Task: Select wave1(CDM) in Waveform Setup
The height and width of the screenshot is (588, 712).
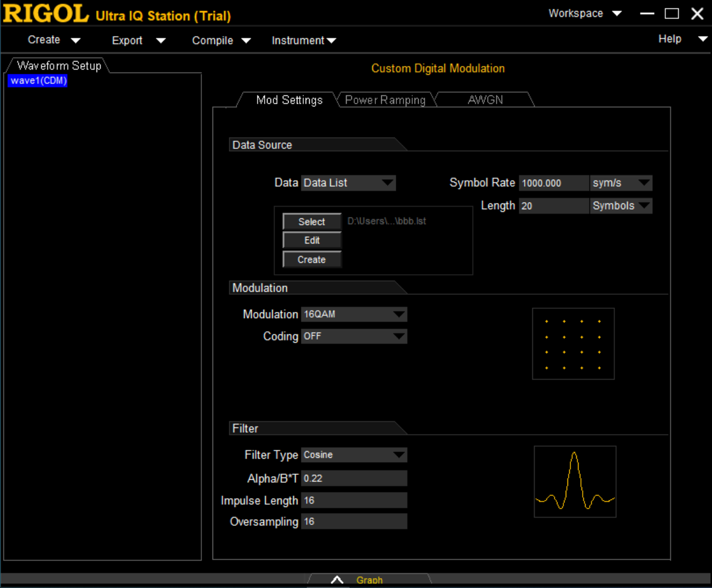Action: point(39,81)
